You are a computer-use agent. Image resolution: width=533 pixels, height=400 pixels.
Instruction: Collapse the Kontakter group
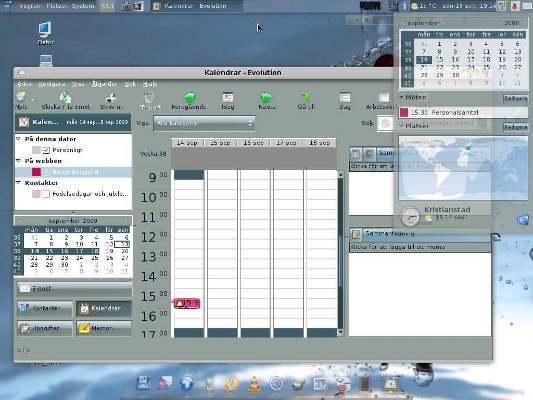coord(18,183)
